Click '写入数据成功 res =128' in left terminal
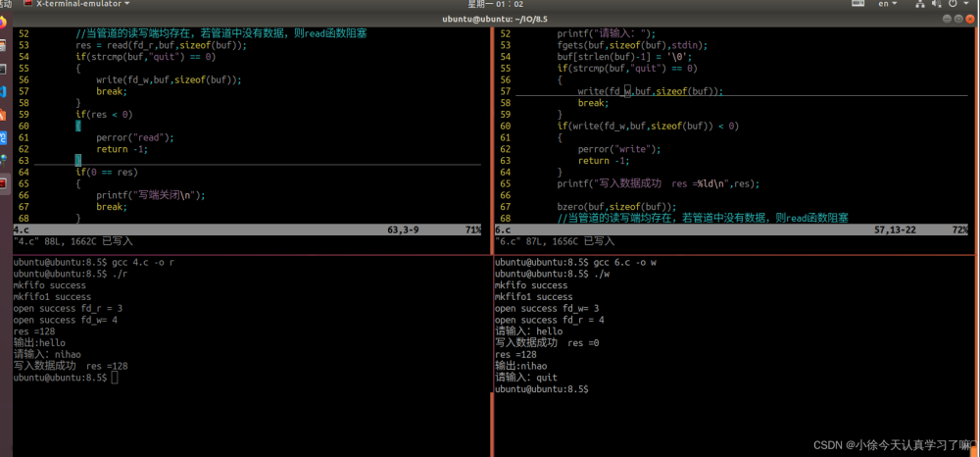The width and height of the screenshot is (980, 457). 71,366
